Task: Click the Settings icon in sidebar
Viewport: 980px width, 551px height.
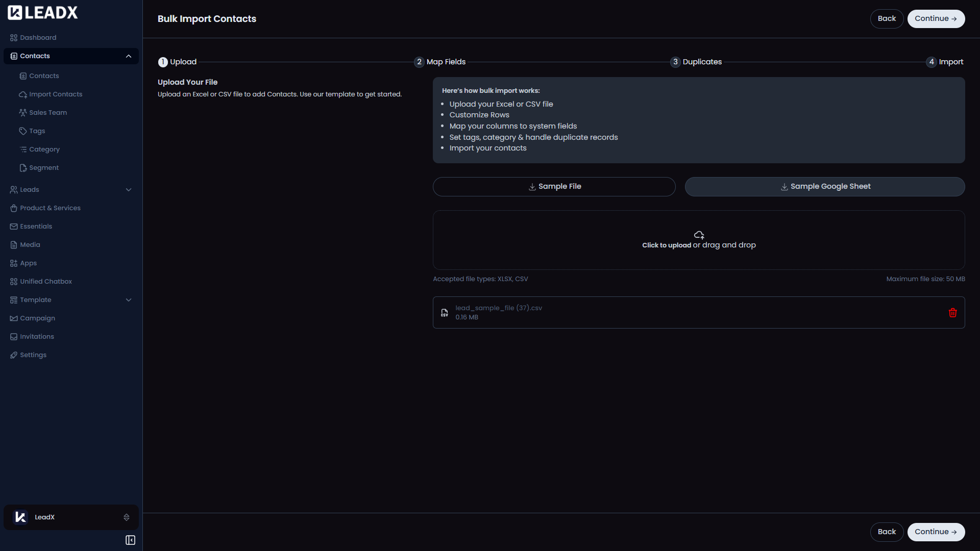Action: tap(13, 355)
